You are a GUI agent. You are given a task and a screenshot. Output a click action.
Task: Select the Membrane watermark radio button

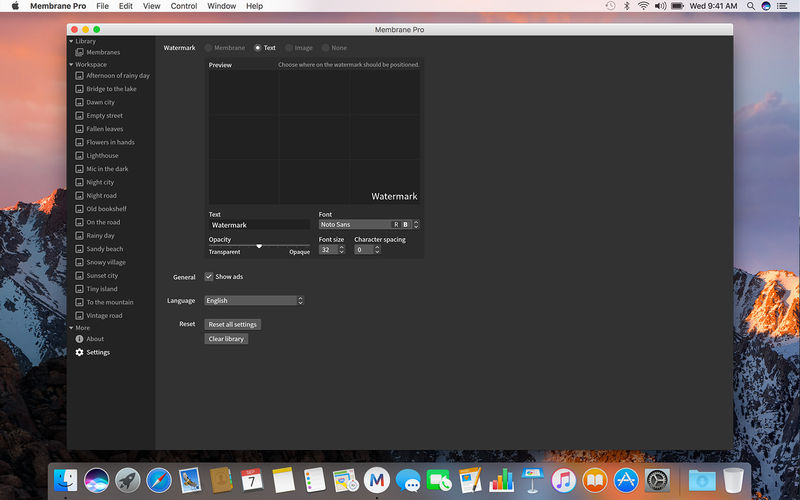[208, 48]
